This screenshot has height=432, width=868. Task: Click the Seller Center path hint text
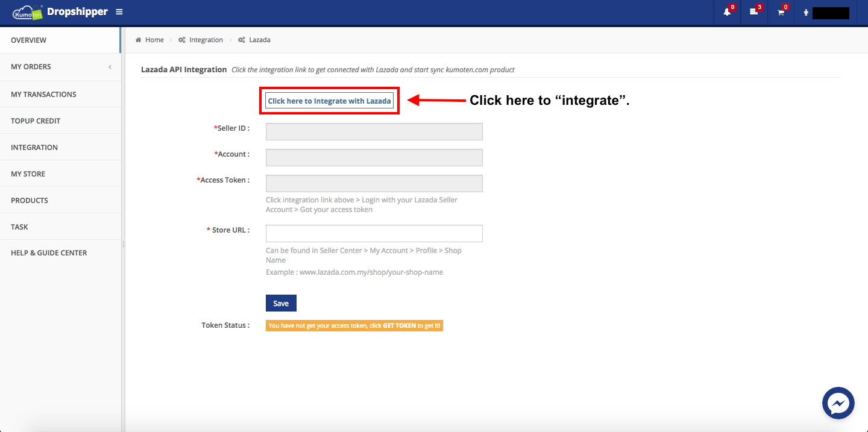363,255
